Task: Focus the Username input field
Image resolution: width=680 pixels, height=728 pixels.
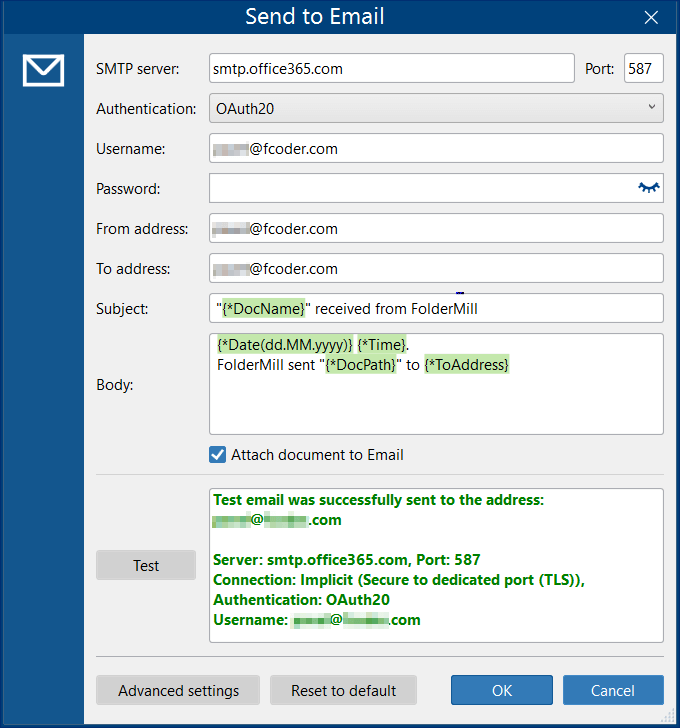Action: coord(436,148)
